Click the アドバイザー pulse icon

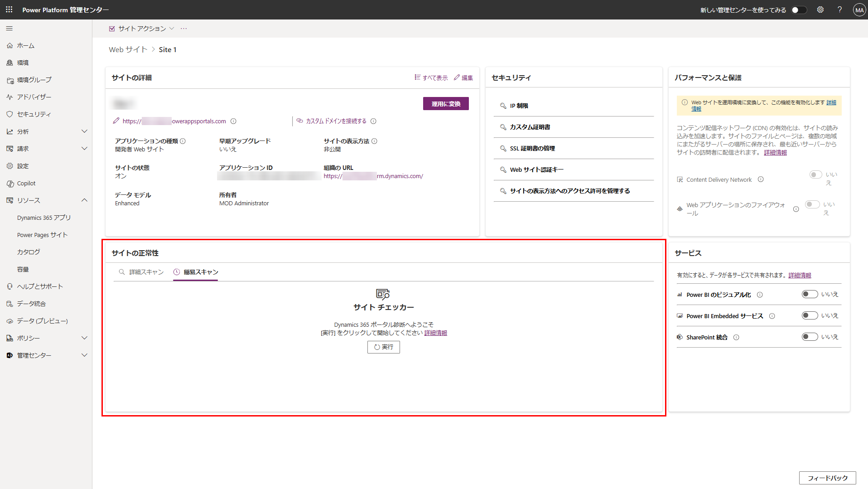[10, 97]
